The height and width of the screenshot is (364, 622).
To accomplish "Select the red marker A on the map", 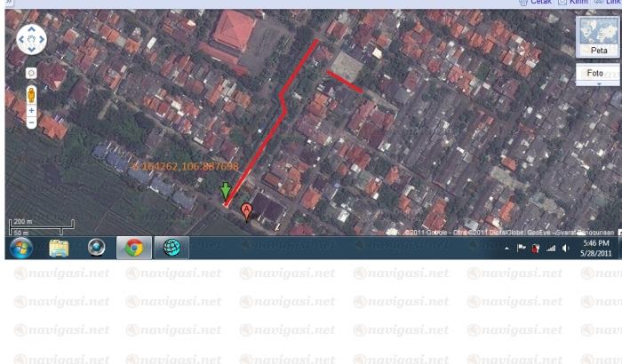I will (x=247, y=210).
